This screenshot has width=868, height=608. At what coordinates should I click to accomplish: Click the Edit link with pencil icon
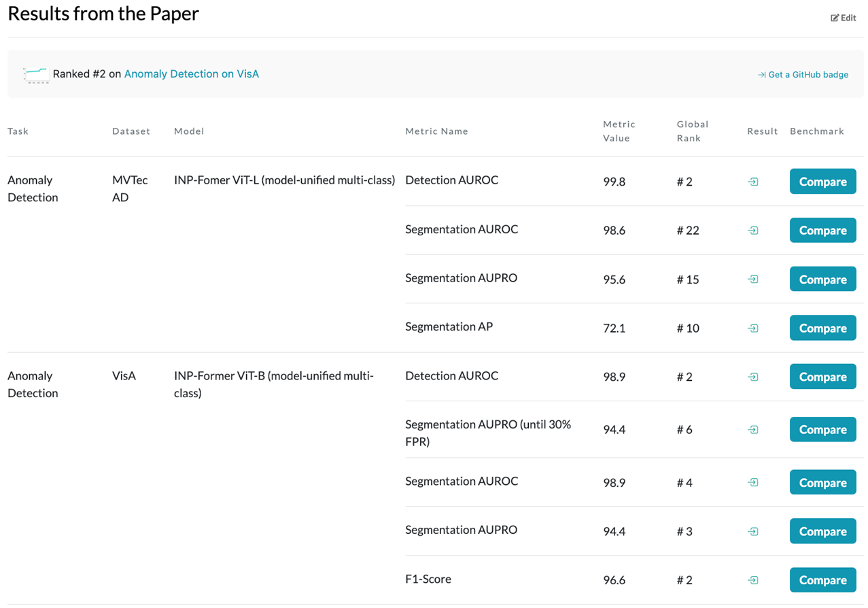tap(844, 18)
